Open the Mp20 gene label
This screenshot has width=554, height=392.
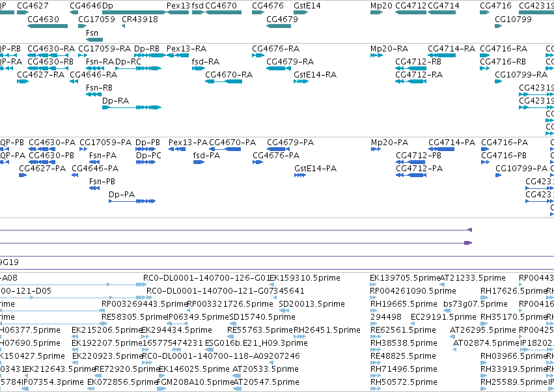(381, 6)
